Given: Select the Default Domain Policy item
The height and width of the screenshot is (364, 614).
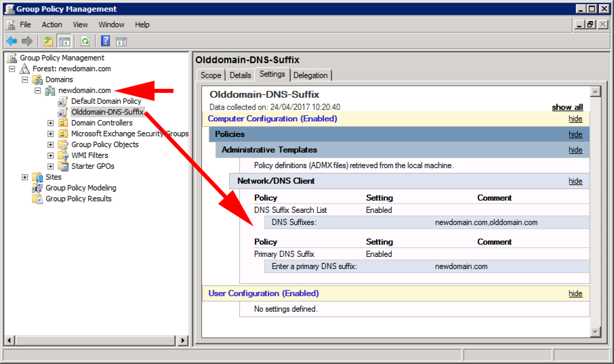Looking at the screenshot, I should pyautogui.click(x=106, y=101).
